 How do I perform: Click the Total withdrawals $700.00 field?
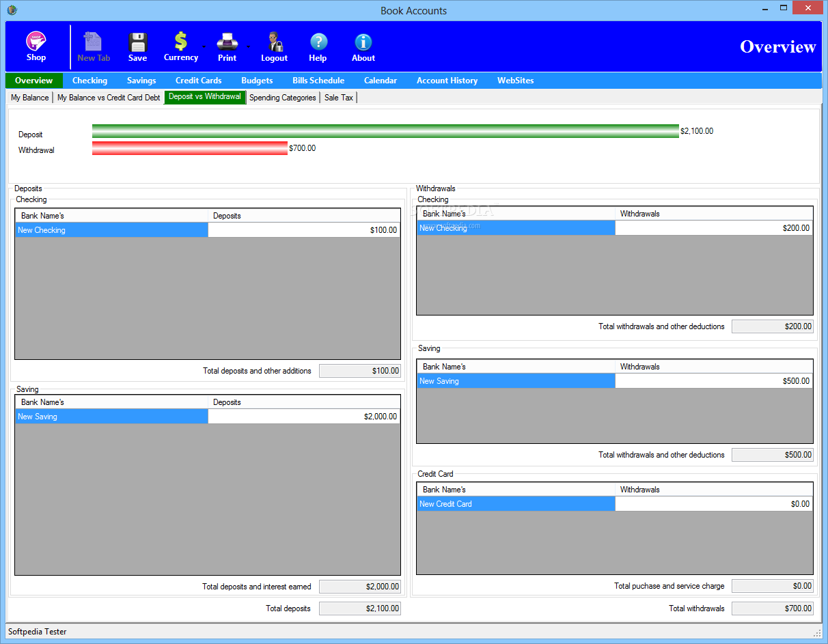[773, 608]
